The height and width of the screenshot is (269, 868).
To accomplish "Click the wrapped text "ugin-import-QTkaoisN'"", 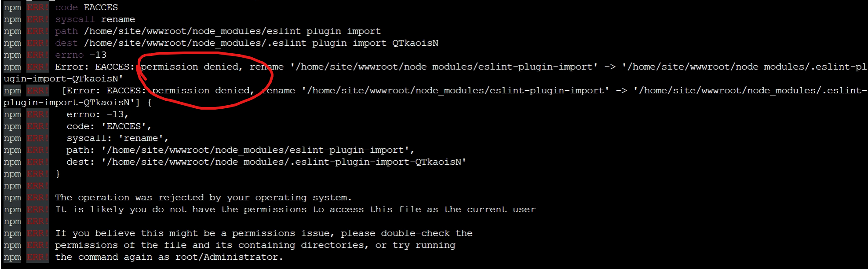I will click(x=63, y=79).
